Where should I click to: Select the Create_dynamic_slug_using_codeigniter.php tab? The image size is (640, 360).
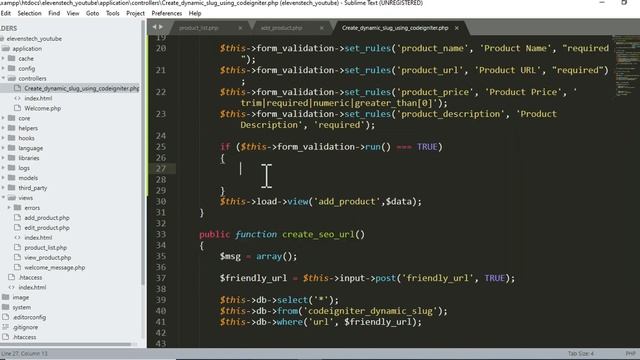pyautogui.click(x=395, y=28)
